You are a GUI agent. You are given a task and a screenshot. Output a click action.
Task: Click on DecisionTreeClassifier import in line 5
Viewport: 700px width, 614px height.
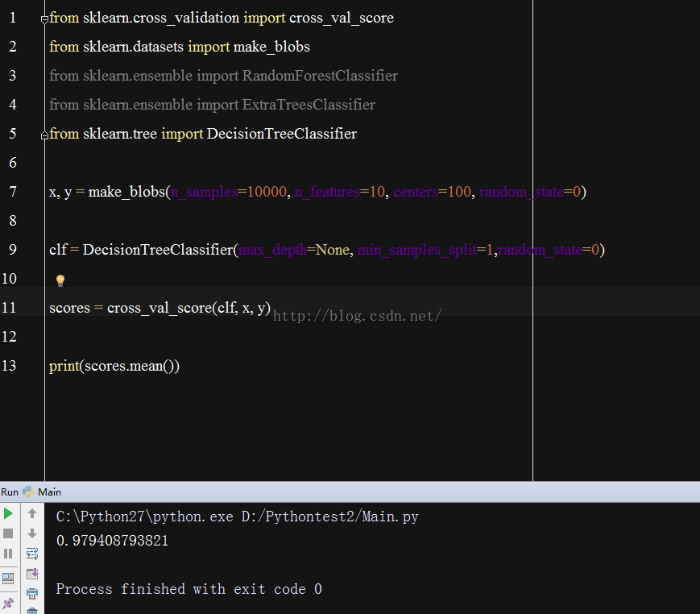282,134
